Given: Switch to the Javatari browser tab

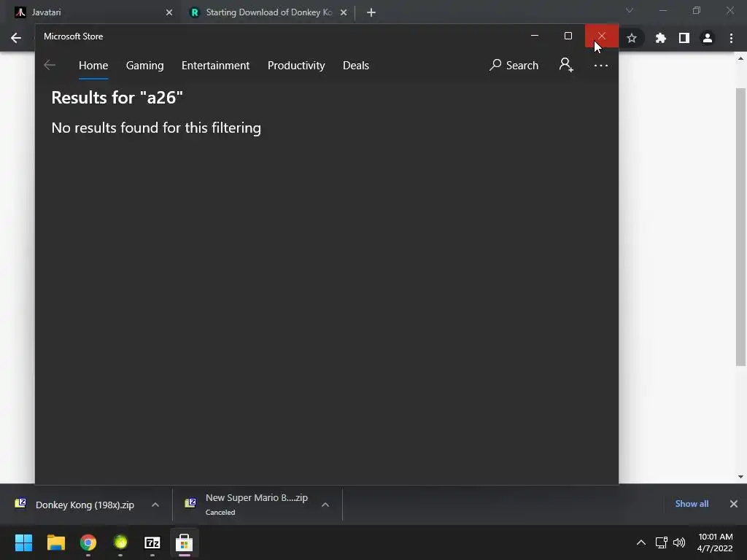Looking at the screenshot, I should pos(90,12).
